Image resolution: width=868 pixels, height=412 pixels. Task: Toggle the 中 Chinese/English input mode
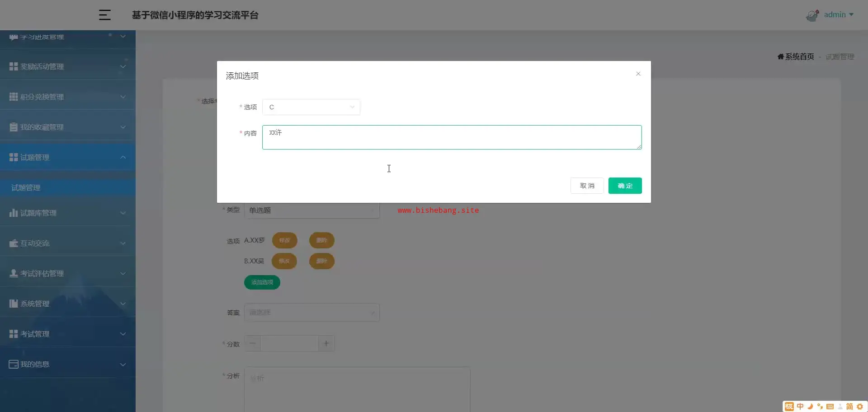click(x=800, y=407)
